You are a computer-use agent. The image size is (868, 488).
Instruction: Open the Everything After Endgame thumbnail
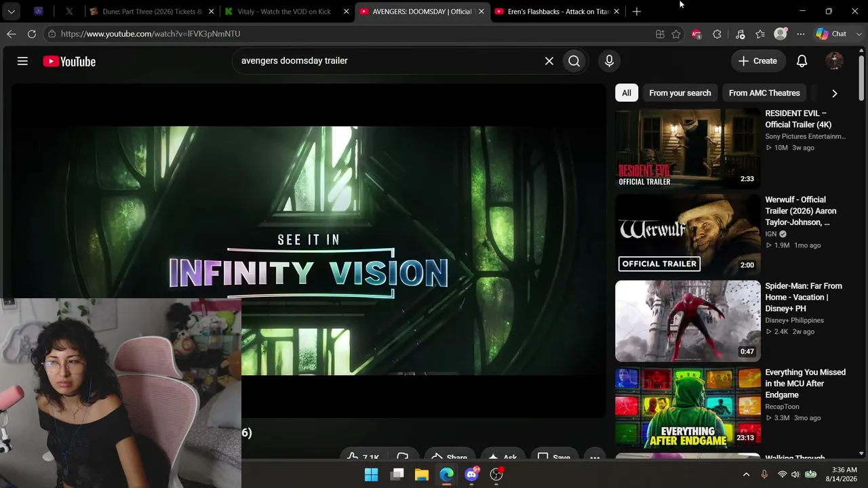688,407
